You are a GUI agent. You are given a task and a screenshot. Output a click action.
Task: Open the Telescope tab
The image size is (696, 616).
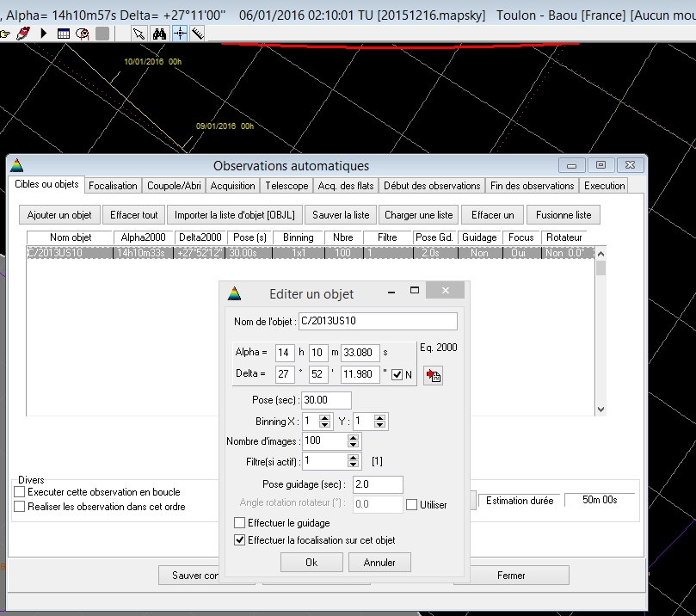point(286,185)
